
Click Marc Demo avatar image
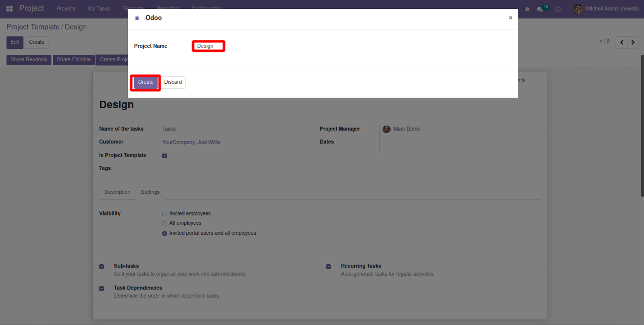pos(387,129)
